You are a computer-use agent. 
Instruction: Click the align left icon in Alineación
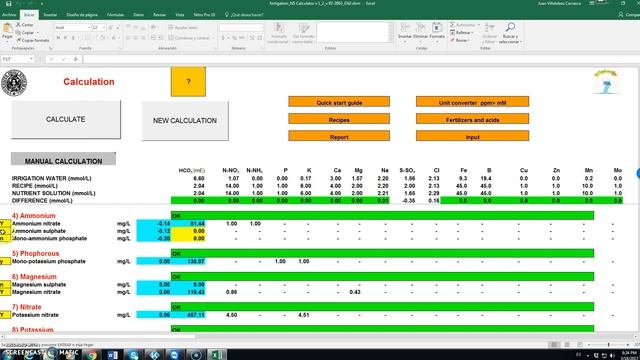128,38
